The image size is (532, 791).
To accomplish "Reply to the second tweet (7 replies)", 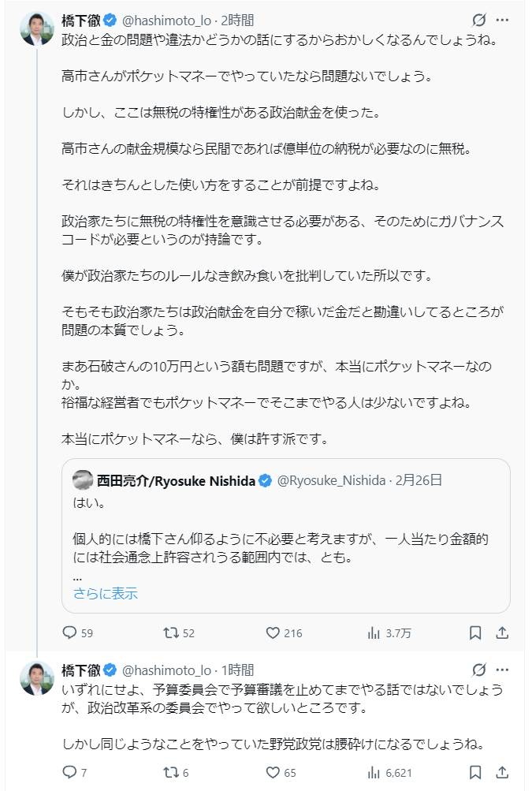I will (69, 772).
